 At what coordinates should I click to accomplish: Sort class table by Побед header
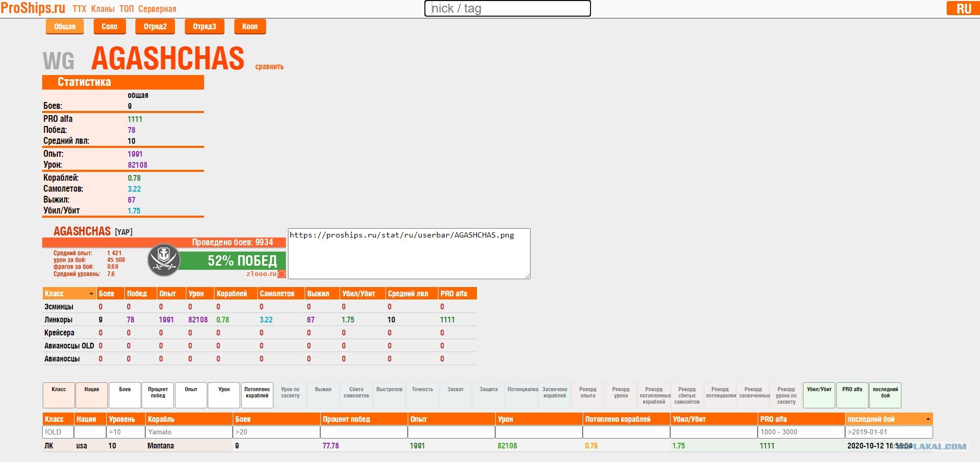[x=140, y=294]
